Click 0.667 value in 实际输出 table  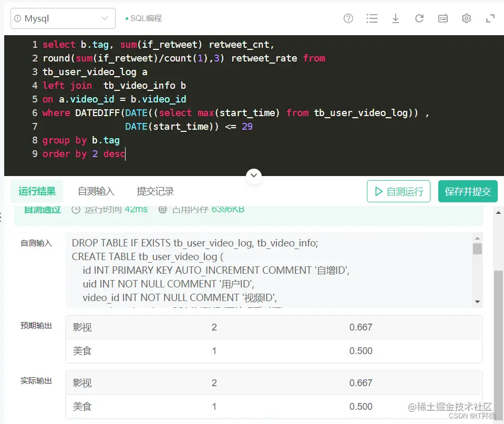click(361, 383)
